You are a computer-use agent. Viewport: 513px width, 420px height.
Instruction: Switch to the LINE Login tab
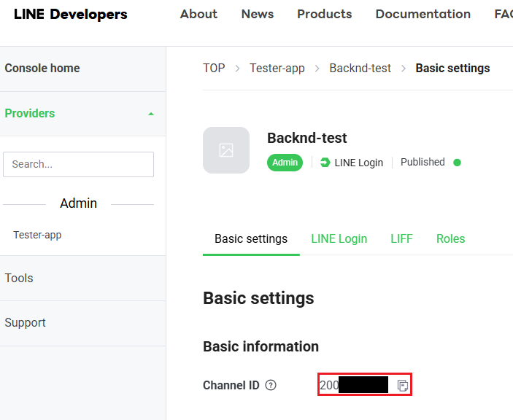pyautogui.click(x=339, y=239)
